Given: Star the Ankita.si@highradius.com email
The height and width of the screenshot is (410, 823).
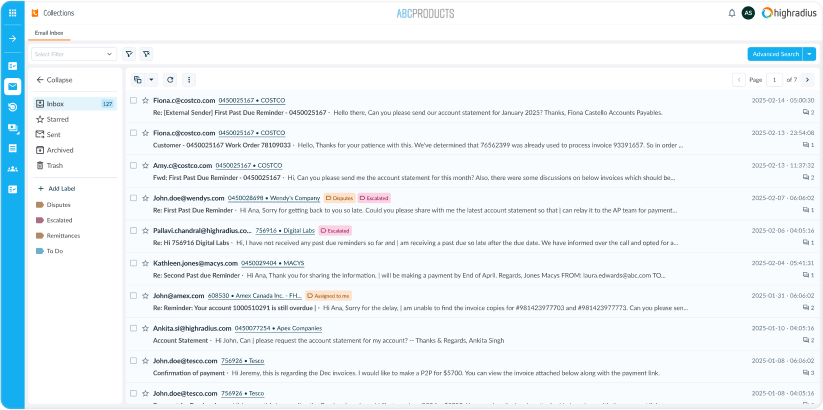Looking at the screenshot, I should 145,328.
